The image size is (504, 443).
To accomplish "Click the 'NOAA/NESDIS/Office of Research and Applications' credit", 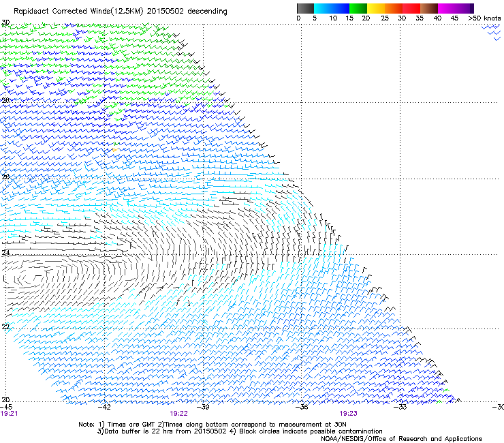I will [401, 439].
